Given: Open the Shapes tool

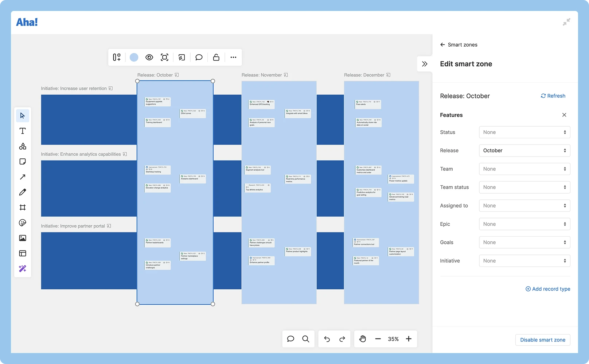Looking at the screenshot, I should coord(23,146).
